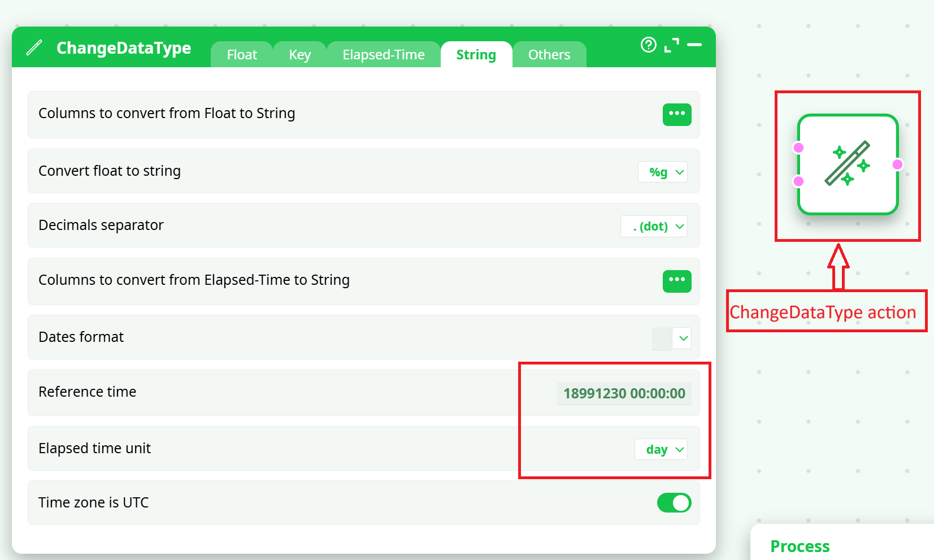Viewport: 934px width, 560px height.
Task: Switch to the Float tab
Action: pos(242,55)
